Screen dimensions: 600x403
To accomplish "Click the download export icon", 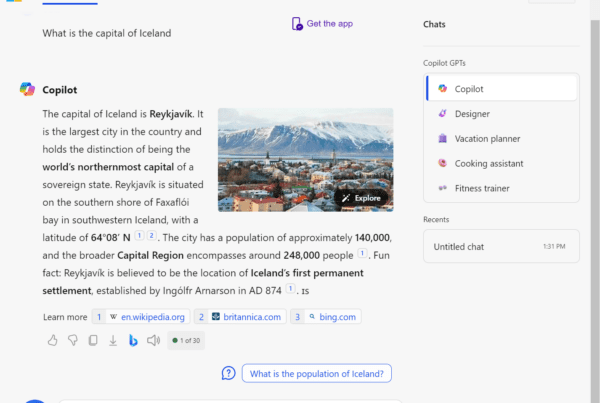I will 112,340.
